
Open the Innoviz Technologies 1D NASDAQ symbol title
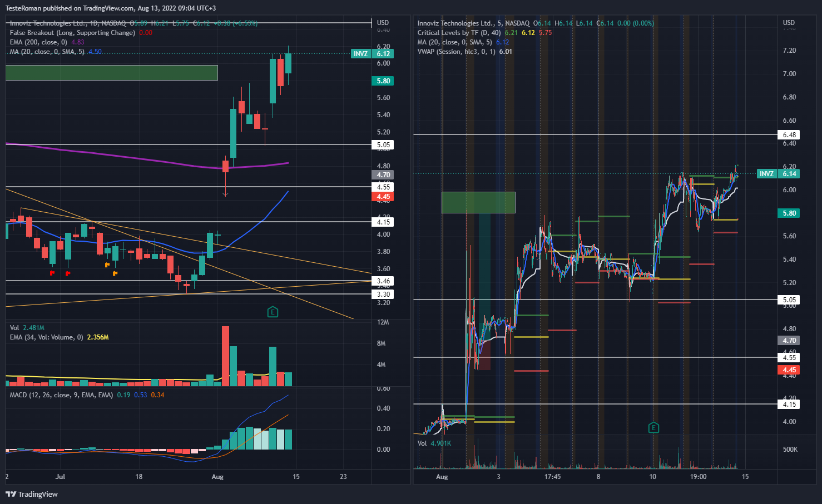[68, 23]
